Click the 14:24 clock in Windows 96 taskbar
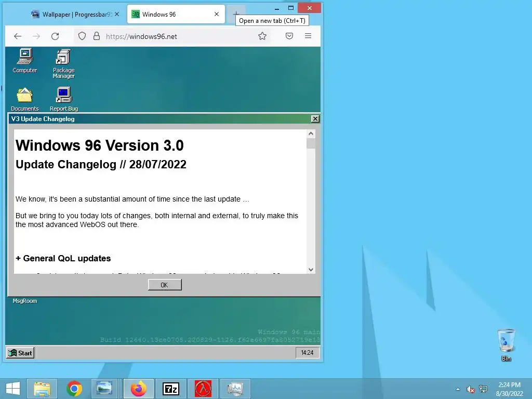The height and width of the screenshot is (399, 532). (307, 353)
